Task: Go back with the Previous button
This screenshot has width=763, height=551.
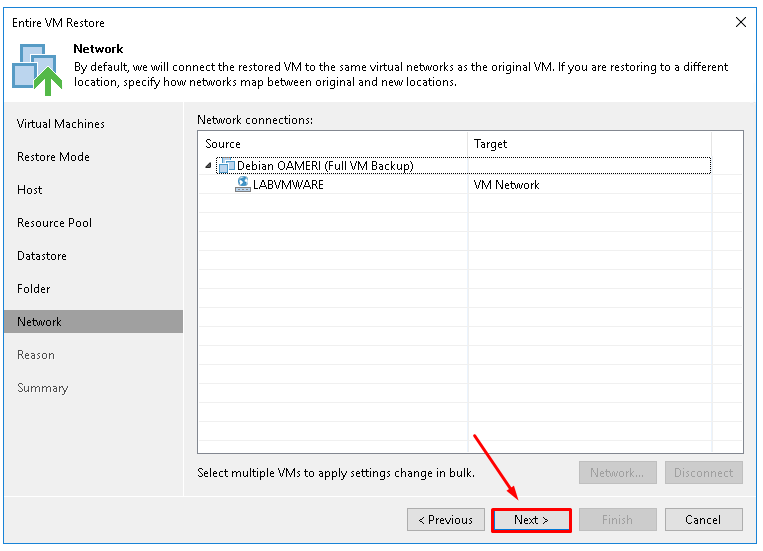Action: point(446,520)
